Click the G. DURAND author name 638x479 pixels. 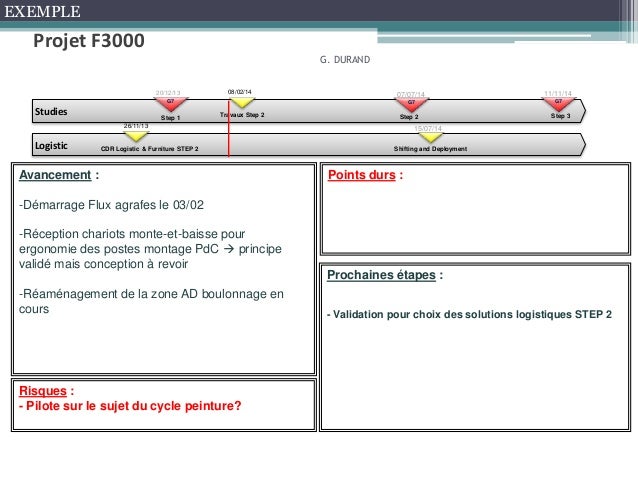[345, 60]
